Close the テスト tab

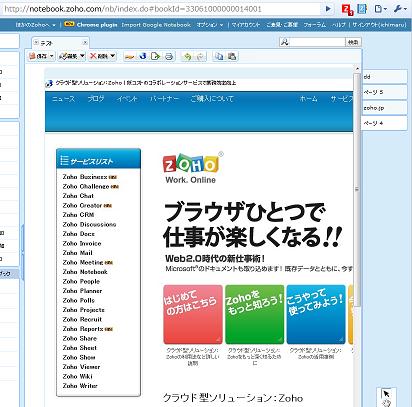tap(85, 42)
